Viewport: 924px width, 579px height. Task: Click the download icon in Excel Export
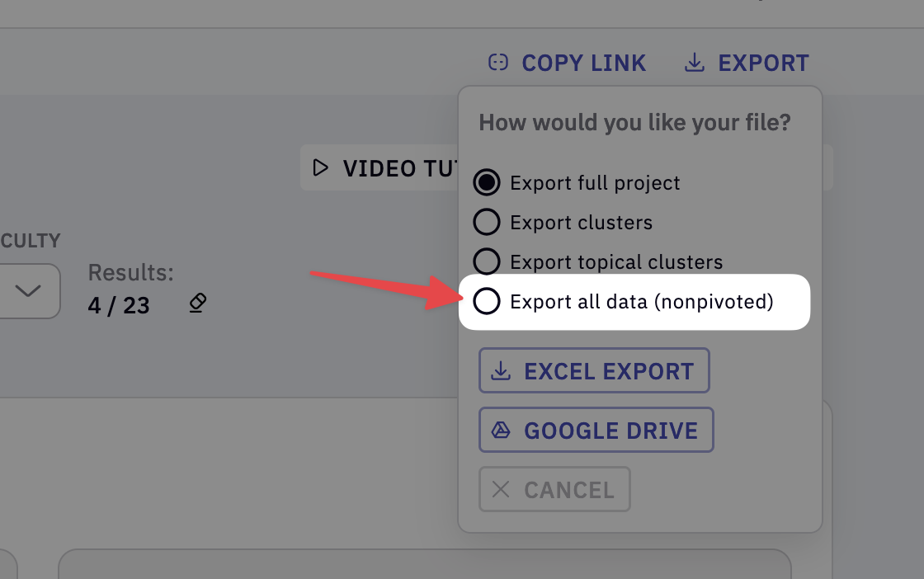coord(501,370)
